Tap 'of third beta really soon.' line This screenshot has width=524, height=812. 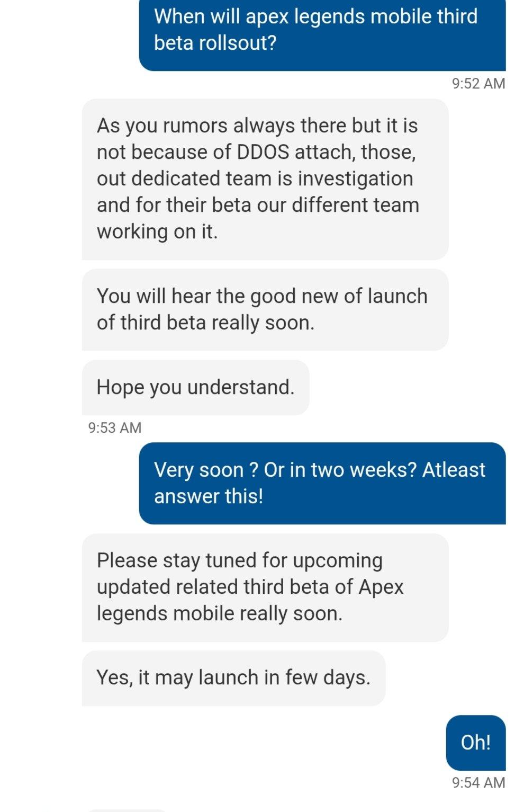[x=205, y=323]
